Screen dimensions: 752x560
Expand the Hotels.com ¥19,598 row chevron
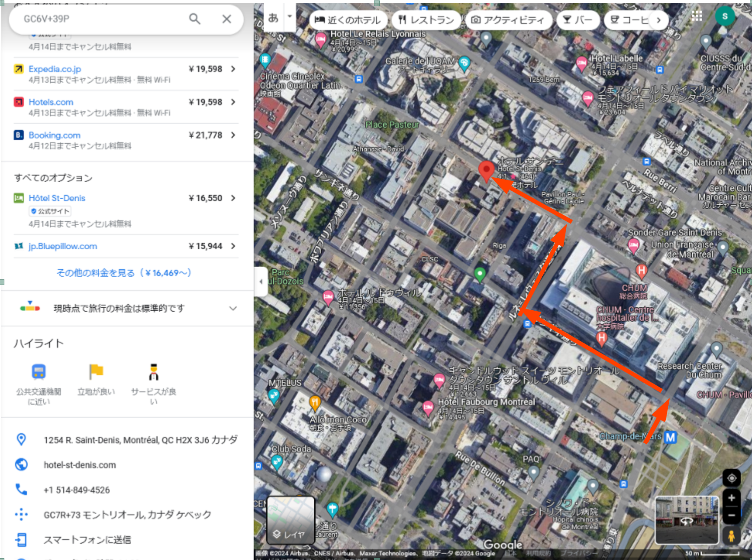click(233, 102)
